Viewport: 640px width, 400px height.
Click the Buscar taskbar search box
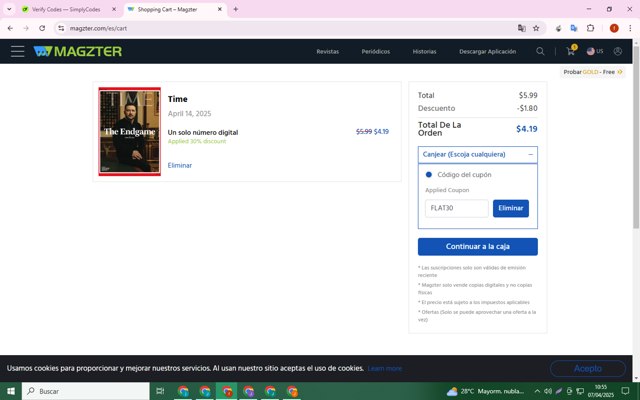(x=86, y=391)
